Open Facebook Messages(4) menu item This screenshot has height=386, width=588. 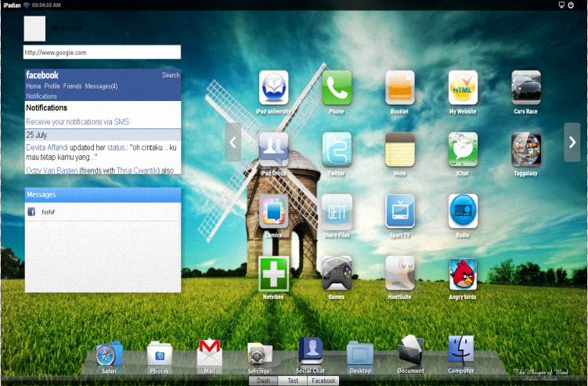(x=101, y=86)
